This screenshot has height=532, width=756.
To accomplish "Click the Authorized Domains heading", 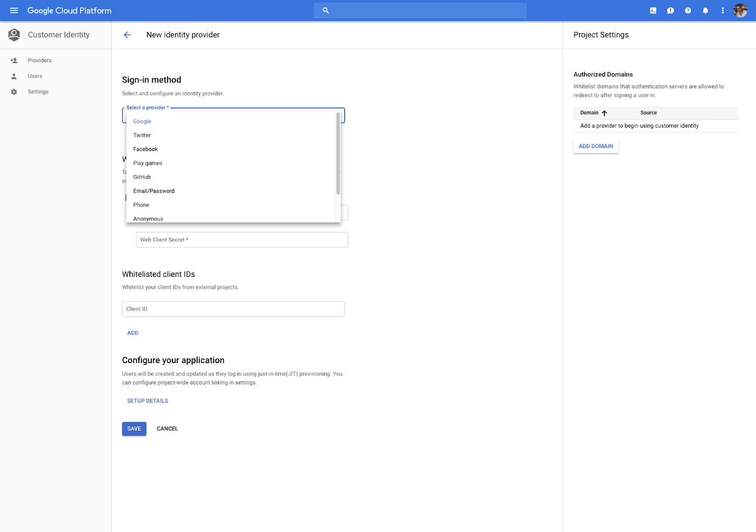I will [x=603, y=75].
